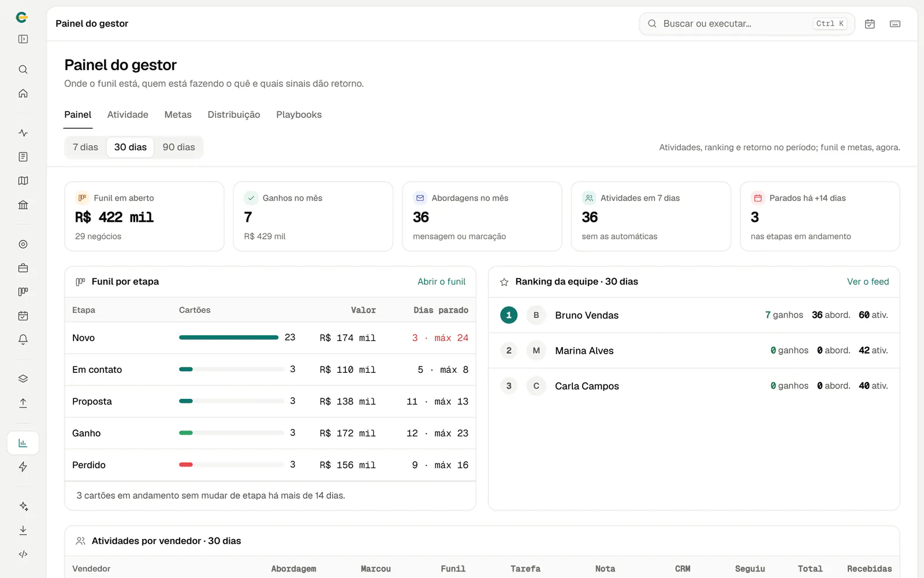Open the lightning bolt automations icon
Screen dimensions: 924x578
[x=23, y=467]
